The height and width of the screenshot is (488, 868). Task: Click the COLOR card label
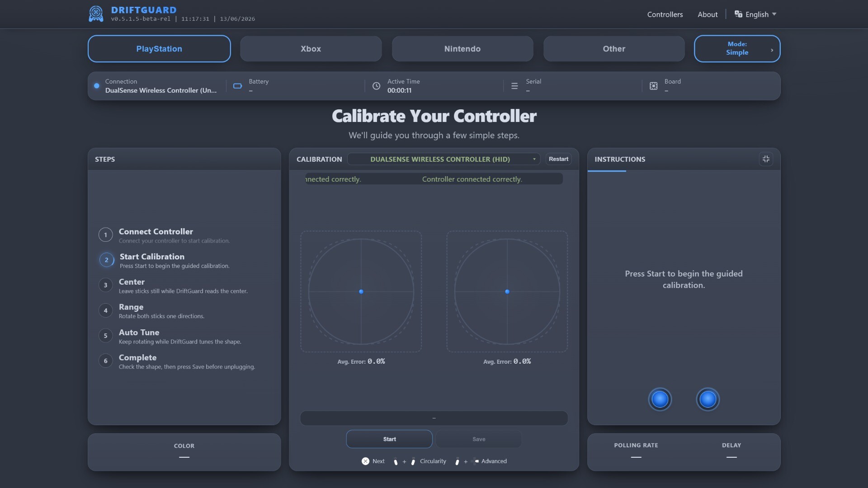tap(184, 446)
